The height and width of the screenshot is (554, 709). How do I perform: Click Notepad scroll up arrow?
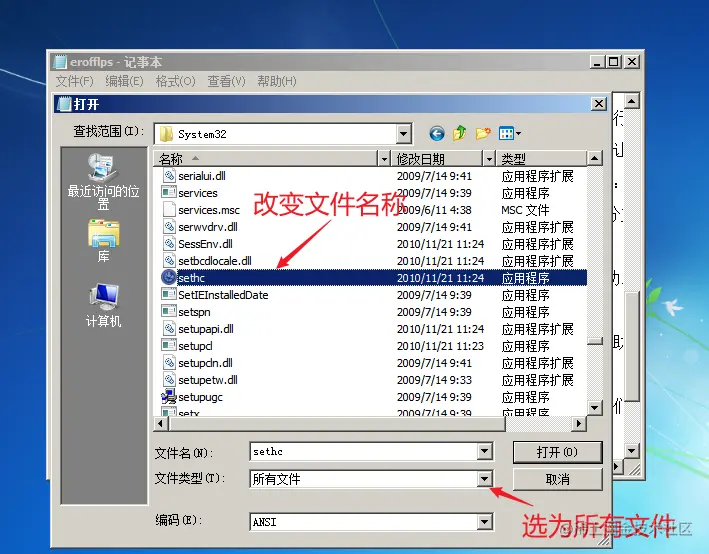click(632, 100)
